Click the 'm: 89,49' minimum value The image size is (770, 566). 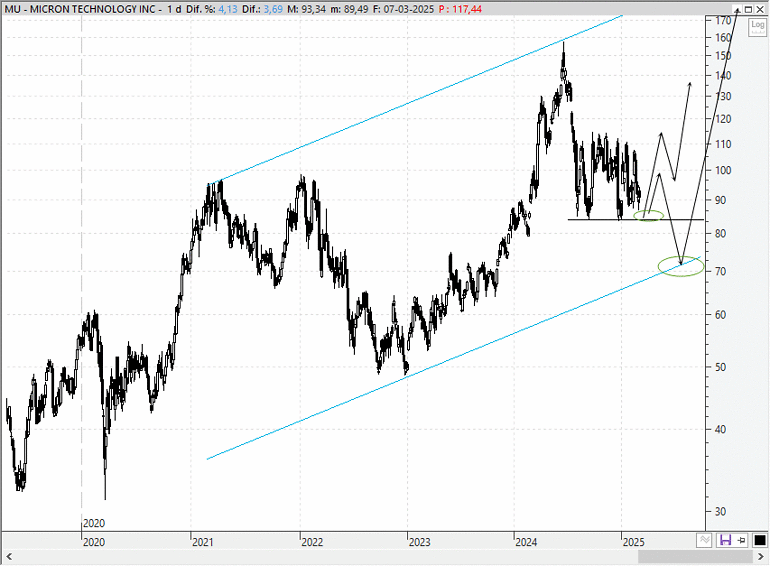coord(349,9)
